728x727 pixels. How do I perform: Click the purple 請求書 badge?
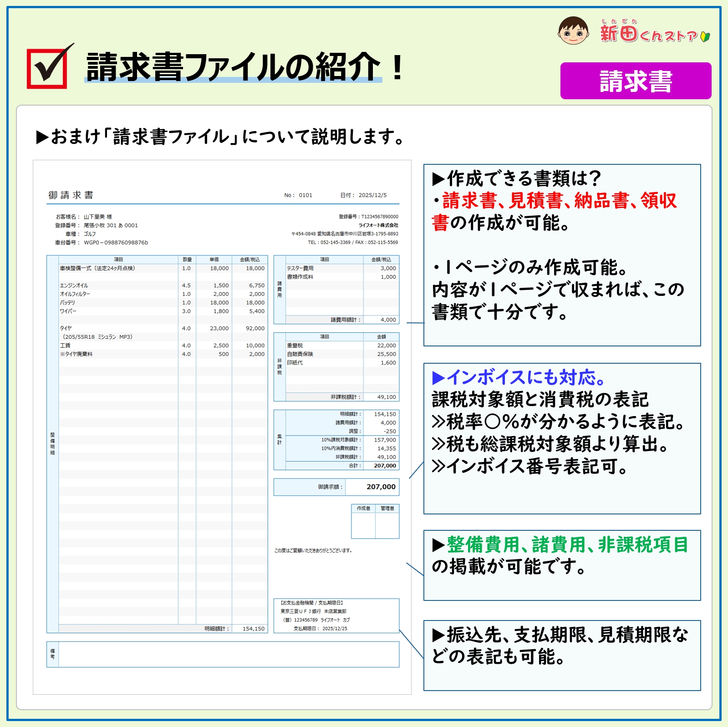636,81
